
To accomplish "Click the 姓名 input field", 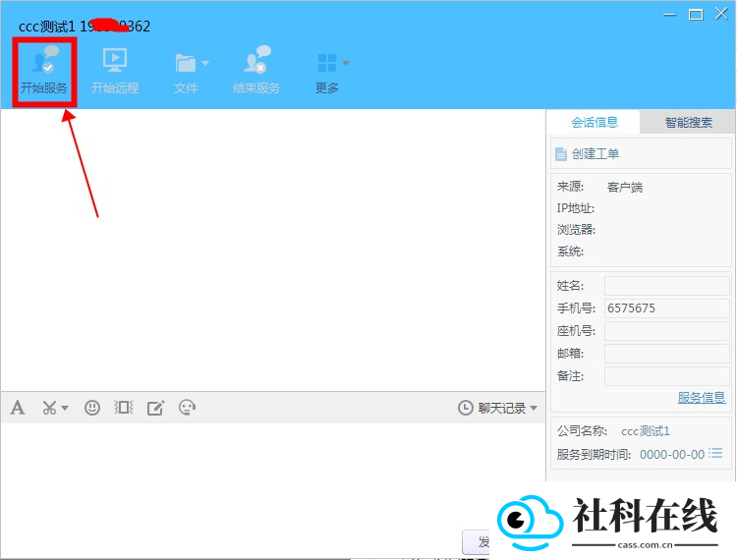I will (666, 286).
